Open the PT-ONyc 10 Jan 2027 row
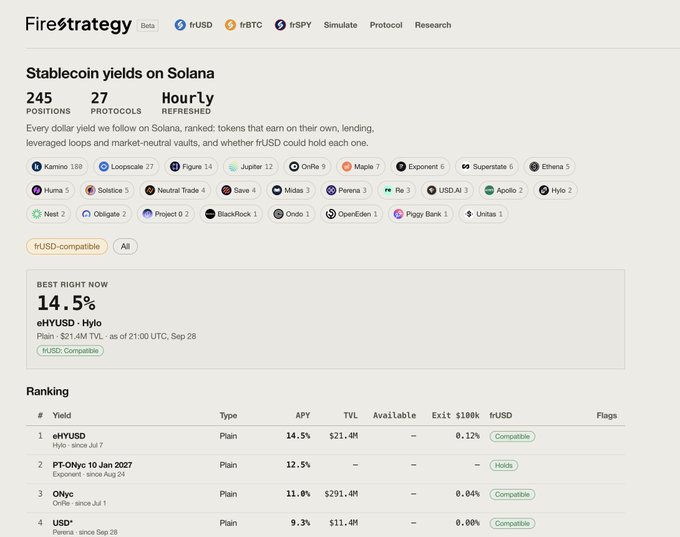The width and height of the screenshot is (680, 537). point(326,469)
